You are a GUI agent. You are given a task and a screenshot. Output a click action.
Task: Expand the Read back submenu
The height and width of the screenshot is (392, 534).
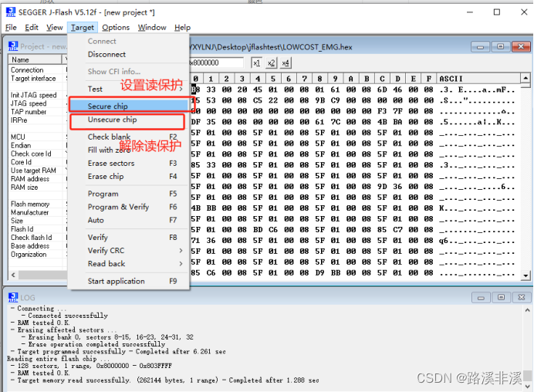coord(128,264)
